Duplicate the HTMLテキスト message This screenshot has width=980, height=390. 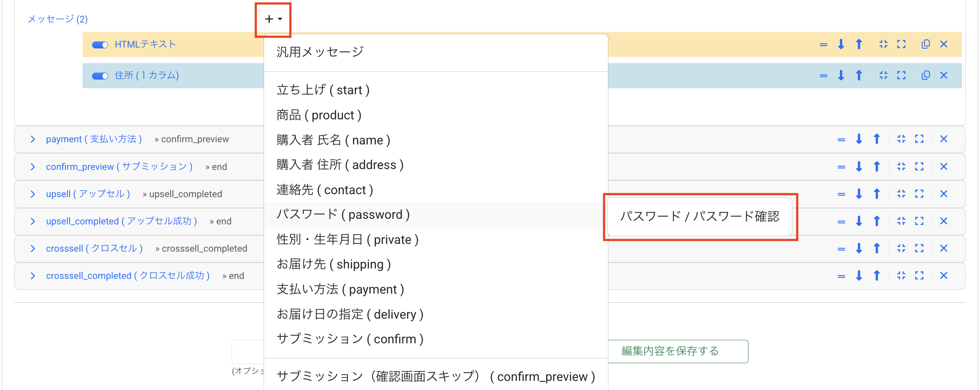click(926, 44)
